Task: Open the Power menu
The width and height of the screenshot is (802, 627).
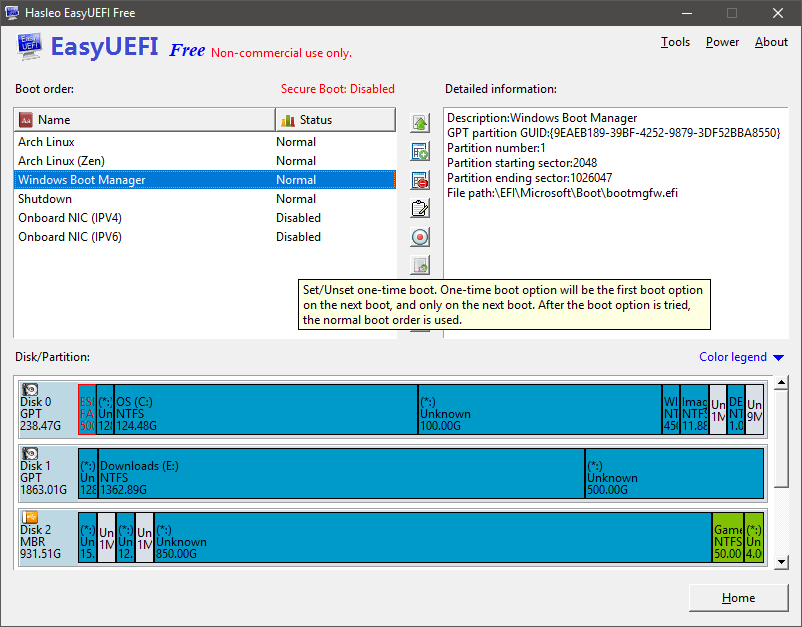Action: point(722,42)
